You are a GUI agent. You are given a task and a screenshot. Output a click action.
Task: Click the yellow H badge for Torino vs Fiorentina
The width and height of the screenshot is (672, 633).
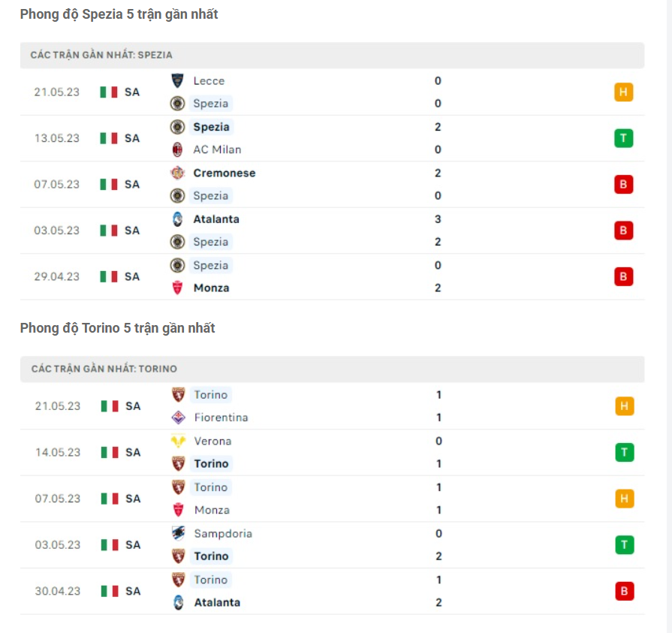[623, 405]
